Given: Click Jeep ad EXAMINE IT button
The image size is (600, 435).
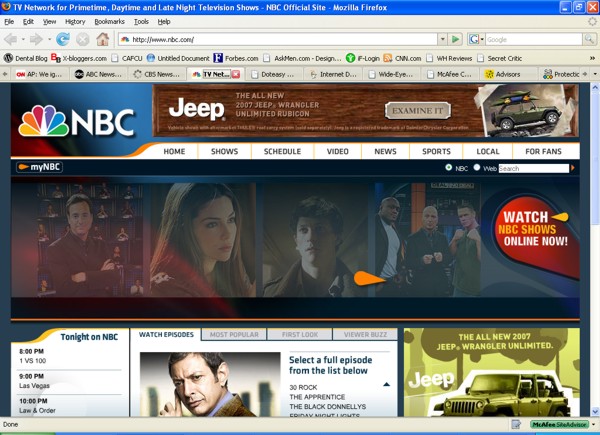Looking at the screenshot, I should [x=418, y=111].
